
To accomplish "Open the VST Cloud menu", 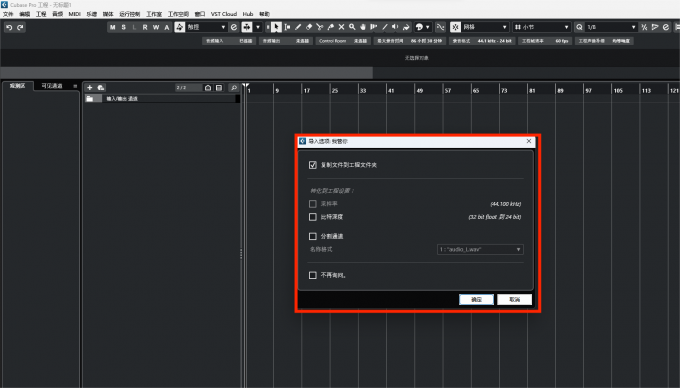I will 224,14.
